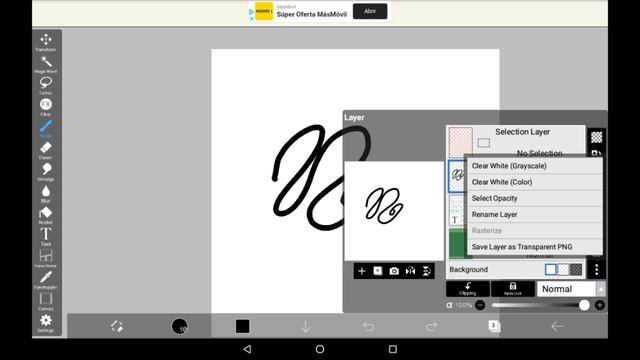640x360 pixels.
Task: Open the FX Filter tool
Action: pyautogui.click(x=46, y=107)
